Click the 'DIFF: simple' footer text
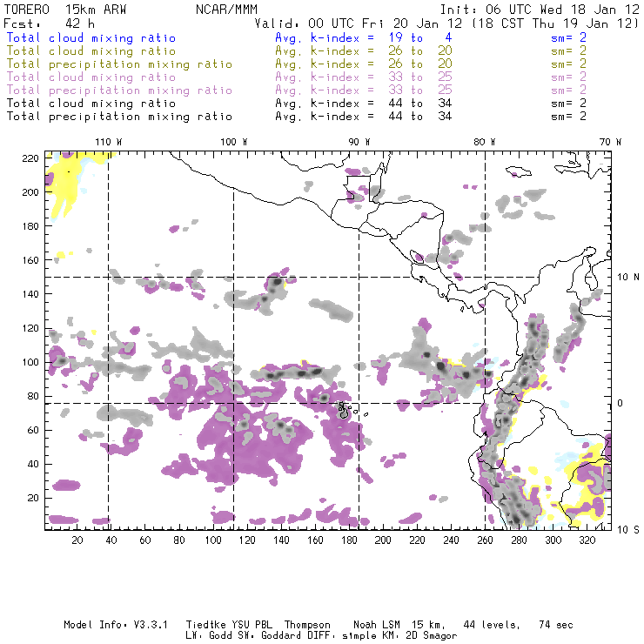The image size is (644, 644). [336, 636]
